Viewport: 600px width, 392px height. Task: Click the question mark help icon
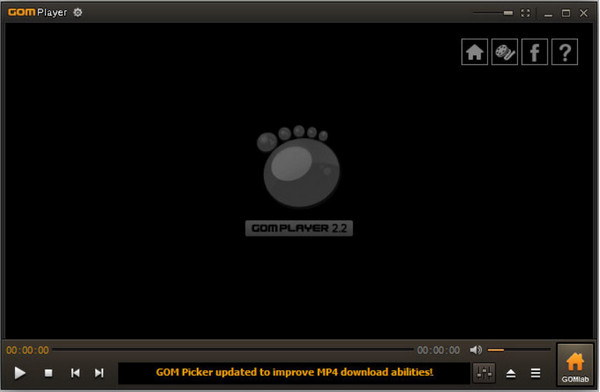pos(565,52)
